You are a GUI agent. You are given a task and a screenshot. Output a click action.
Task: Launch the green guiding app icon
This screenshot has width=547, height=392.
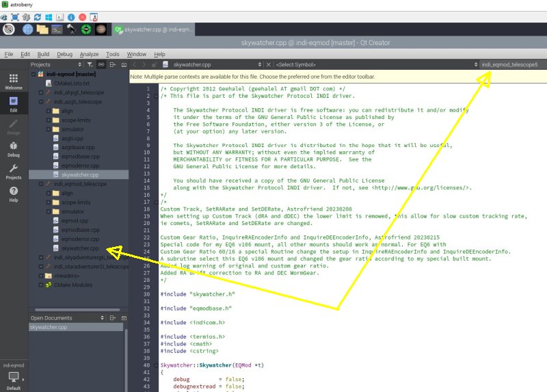86,29
